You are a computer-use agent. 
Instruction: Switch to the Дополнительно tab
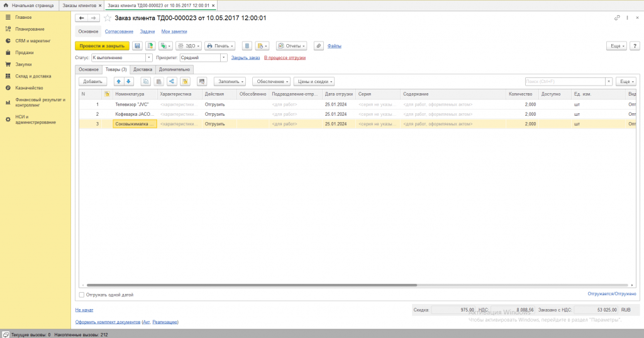pyautogui.click(x=175, y=69)
